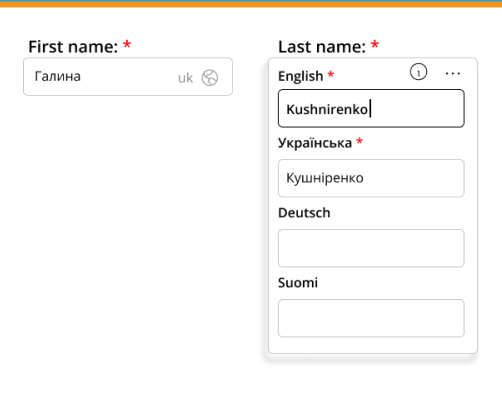This screenshot has height=410, width=502.
Task: Click the red asterisk beside First name
Action: click(x=127, y=44)
